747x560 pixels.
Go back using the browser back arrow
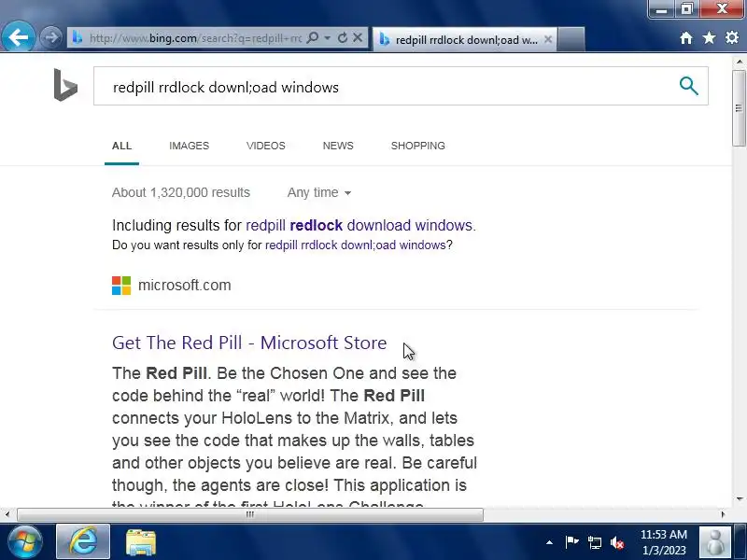(x=18, y=37)
